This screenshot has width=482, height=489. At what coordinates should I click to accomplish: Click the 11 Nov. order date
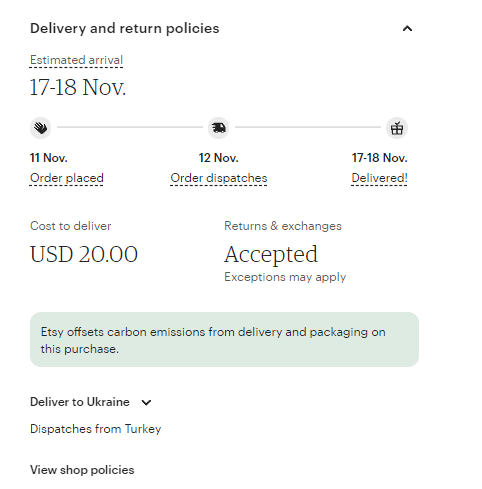[x=49, y=158]
